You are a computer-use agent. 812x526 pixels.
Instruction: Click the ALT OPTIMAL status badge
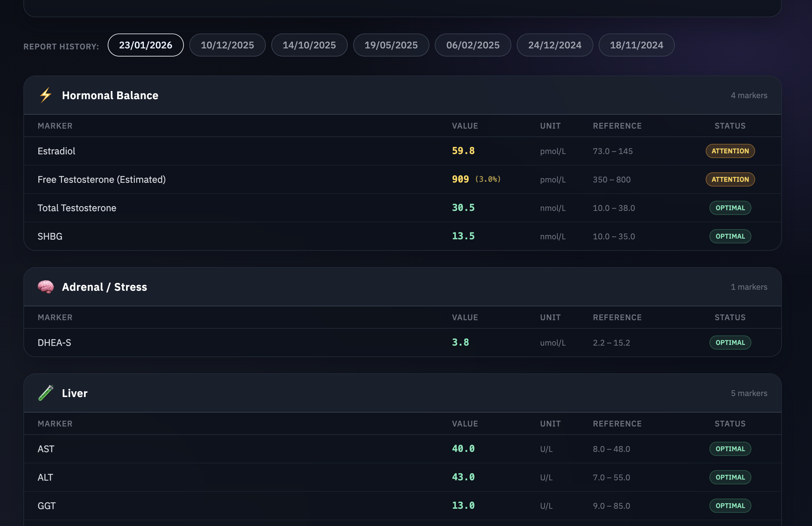pyautogui.click(x=730, y=477)
